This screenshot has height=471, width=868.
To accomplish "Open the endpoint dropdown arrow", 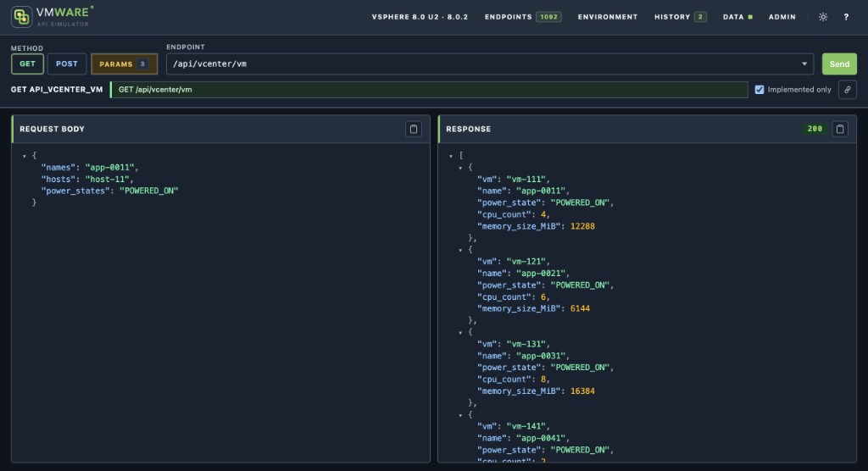I will [x=804, y=64].
